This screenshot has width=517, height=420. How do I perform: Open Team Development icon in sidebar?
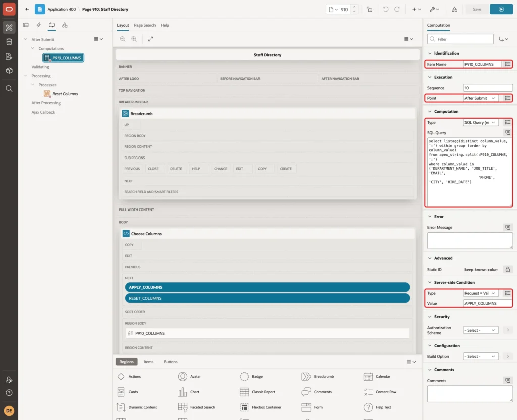click(x=9, y=57)
